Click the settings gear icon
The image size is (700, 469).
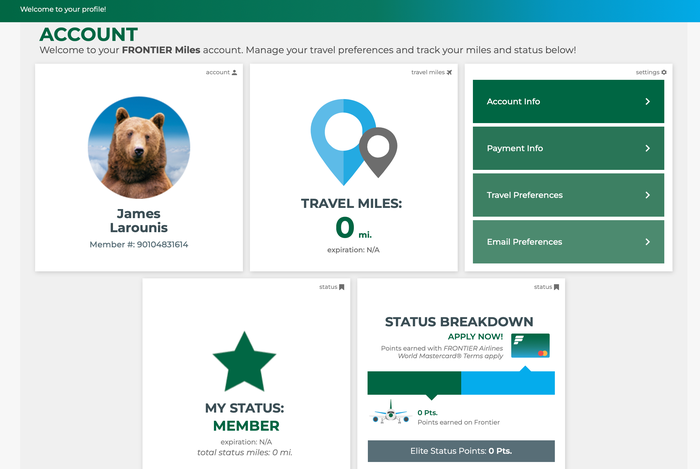(x=664, y=72)
